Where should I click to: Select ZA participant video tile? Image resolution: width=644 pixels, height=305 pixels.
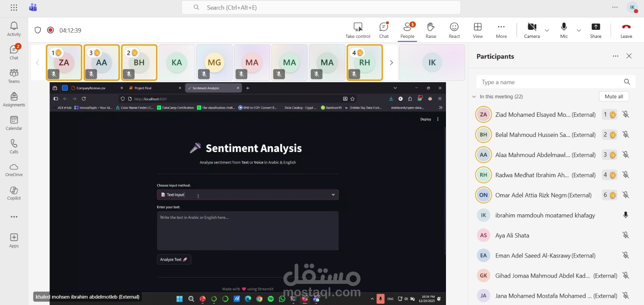tap(64, 62)
